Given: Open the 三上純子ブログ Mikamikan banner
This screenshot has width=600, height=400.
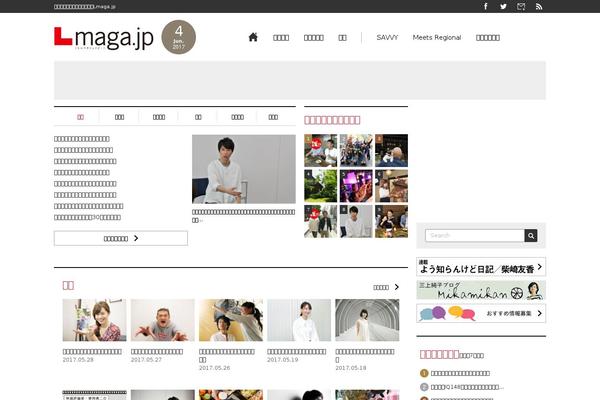Looking at the screenshot, I should click(481, 290).
